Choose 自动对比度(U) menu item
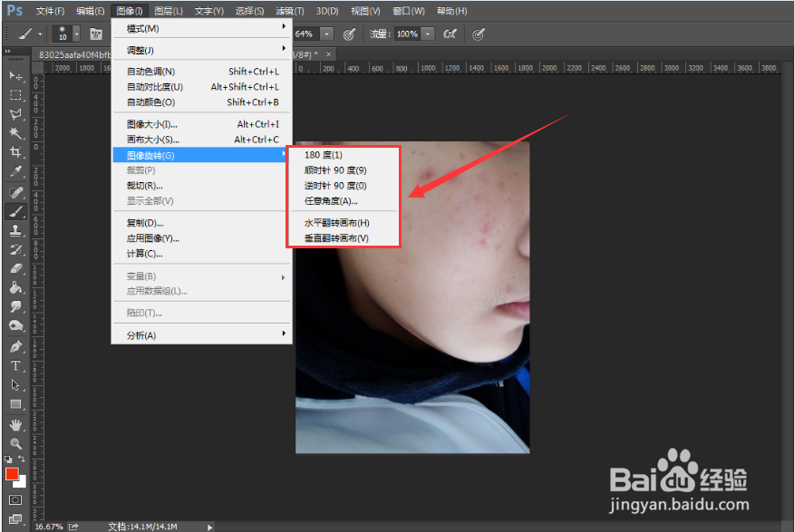The width and height of the screenshot is (794, 532). 201,87
